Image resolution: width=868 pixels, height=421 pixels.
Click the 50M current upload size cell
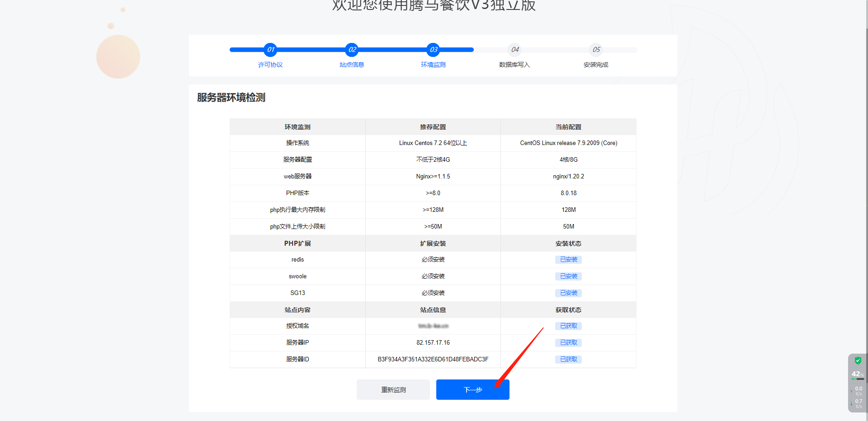568,227
